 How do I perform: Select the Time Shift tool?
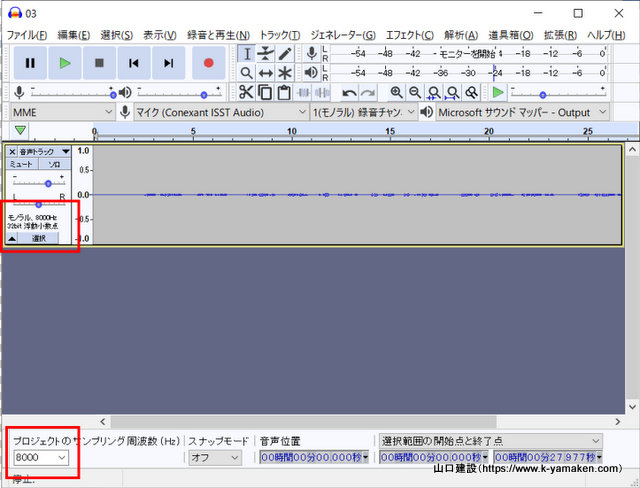[x=266, y=73]
